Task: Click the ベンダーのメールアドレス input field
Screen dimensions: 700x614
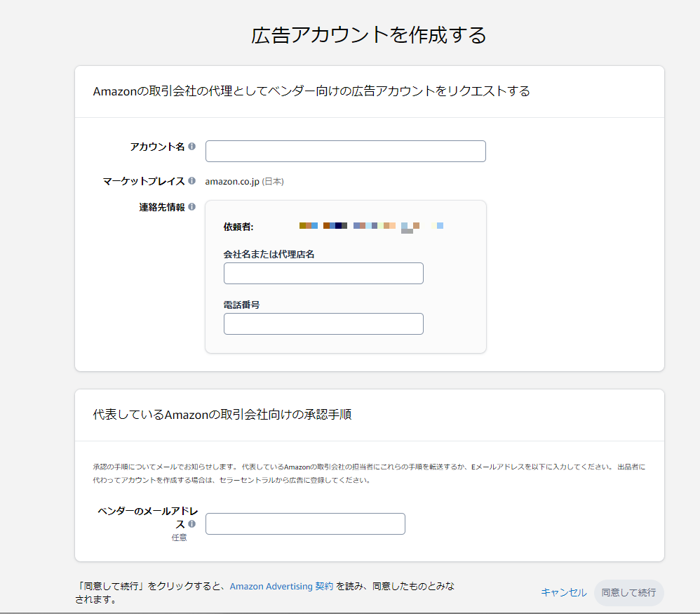Action: pyautogui.click(x=305, y=523)
